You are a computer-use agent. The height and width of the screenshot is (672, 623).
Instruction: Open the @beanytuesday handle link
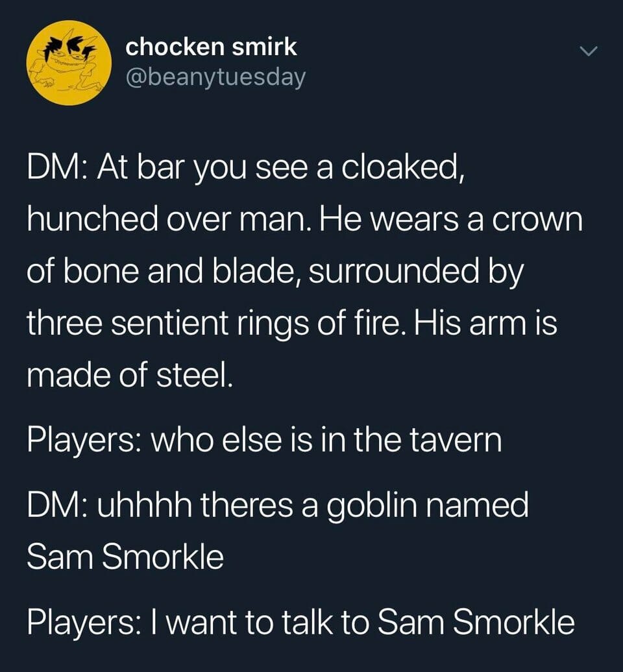pyautogui.click(x=215, y=77)
